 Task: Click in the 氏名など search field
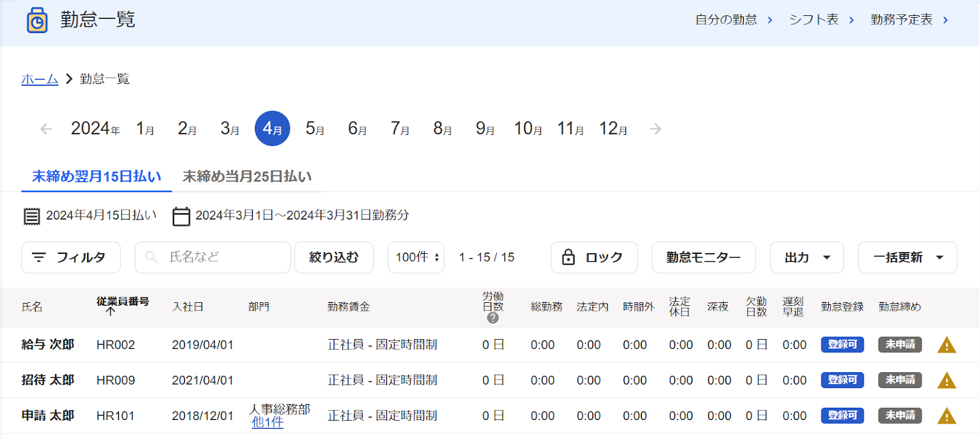coord(213,258)
